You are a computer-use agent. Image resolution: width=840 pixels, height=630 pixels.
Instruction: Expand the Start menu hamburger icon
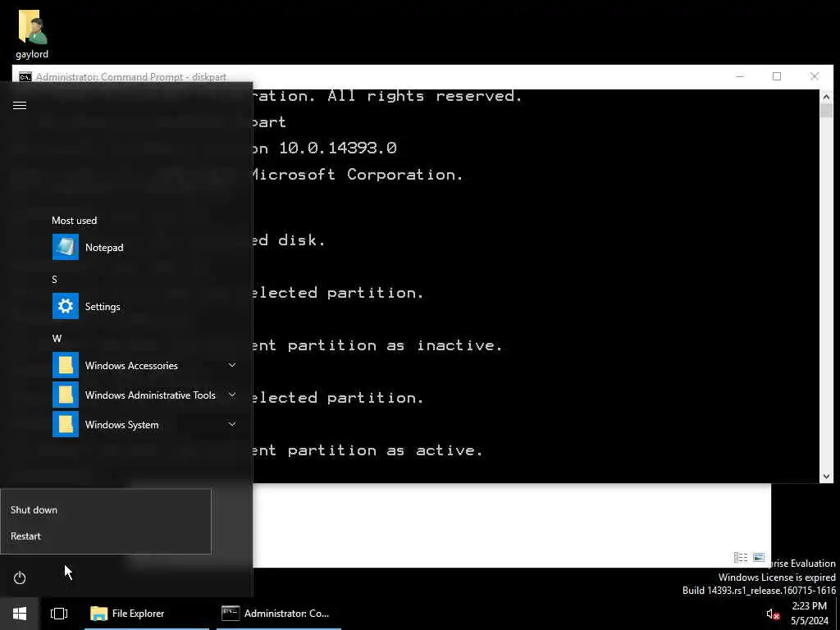(20, 106)
